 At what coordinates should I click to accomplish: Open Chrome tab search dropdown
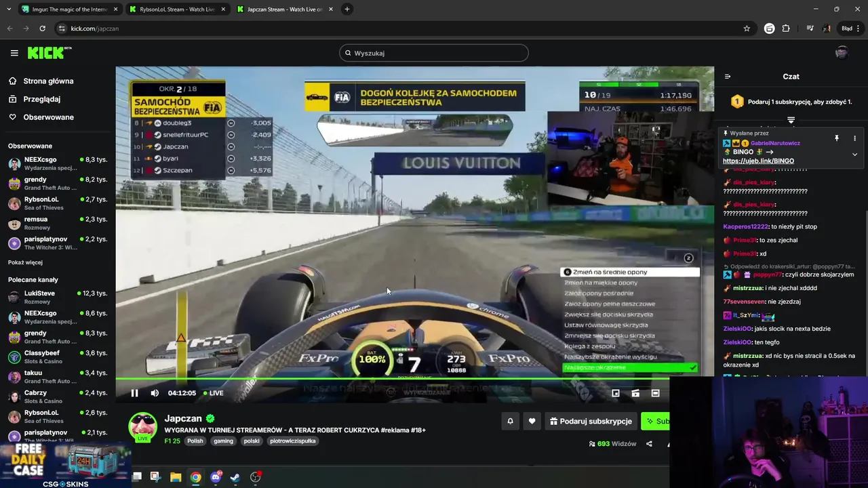click(x=9, y=9)
